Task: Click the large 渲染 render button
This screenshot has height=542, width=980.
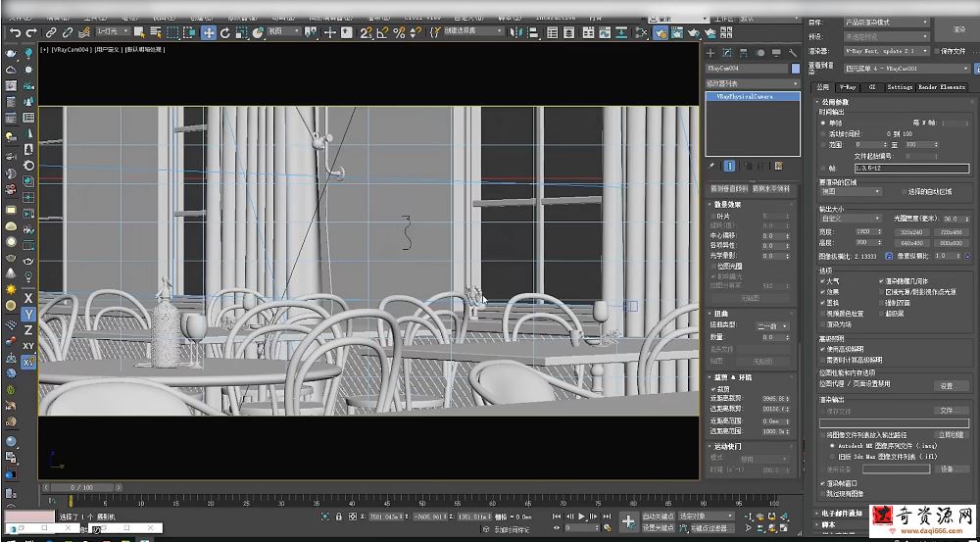Action: [x=958, y=29]
